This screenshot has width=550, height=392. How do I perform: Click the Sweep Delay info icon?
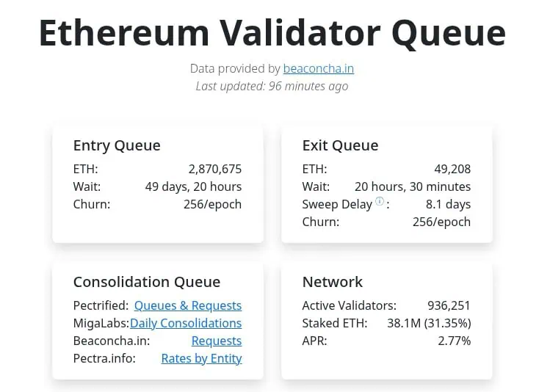(x=380, y=201)
